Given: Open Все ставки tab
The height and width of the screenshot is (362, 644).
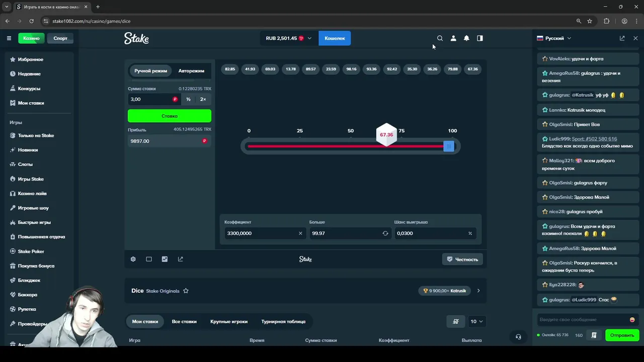Looking at the screenshot, I should click(x=184, y=321).
